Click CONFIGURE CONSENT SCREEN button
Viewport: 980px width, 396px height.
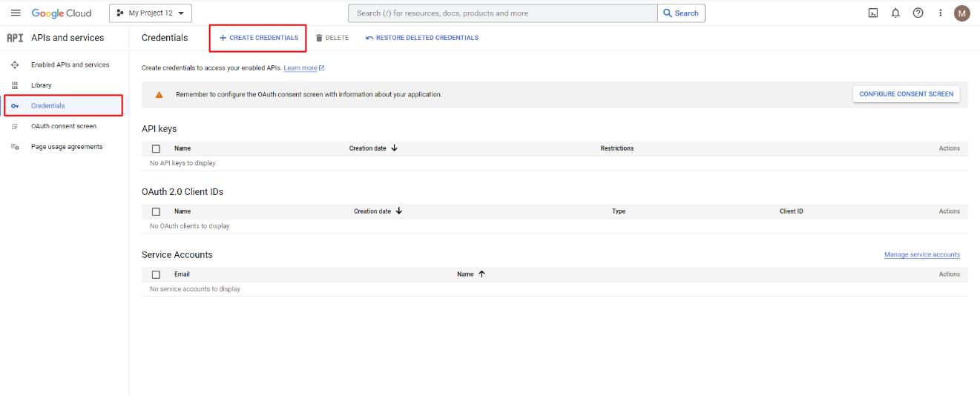click(x=906, y=94)
